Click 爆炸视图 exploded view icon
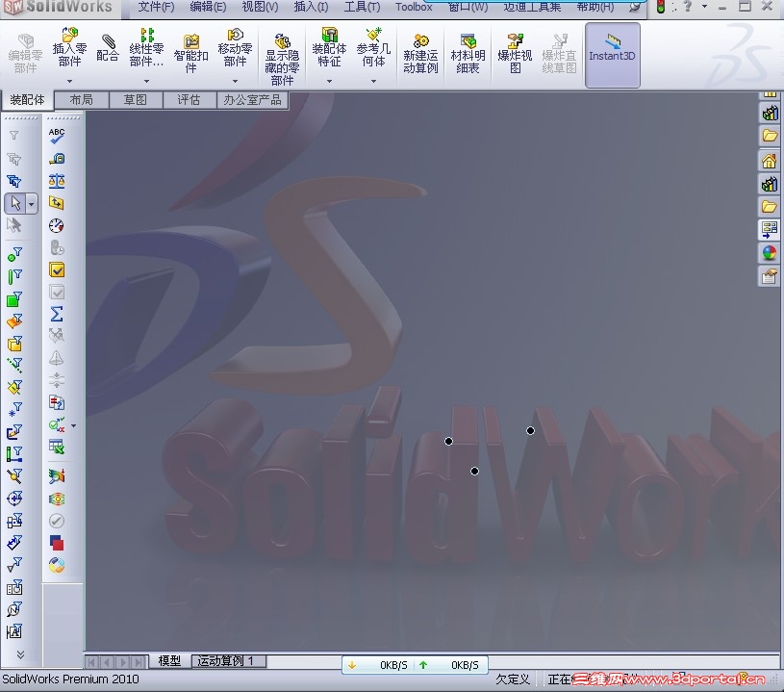Viewport: 784px width, 692px height. 515,54
